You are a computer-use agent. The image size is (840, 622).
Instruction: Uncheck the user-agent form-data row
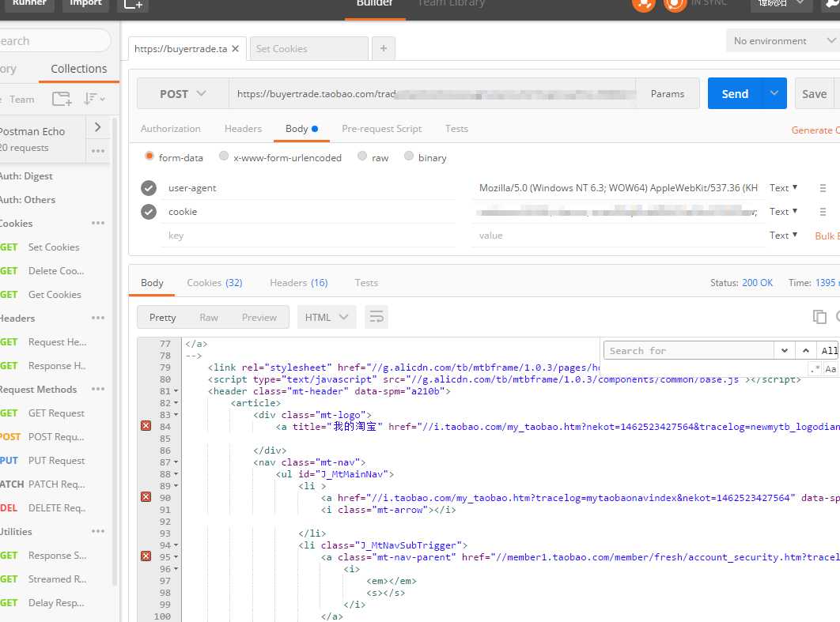149,188
